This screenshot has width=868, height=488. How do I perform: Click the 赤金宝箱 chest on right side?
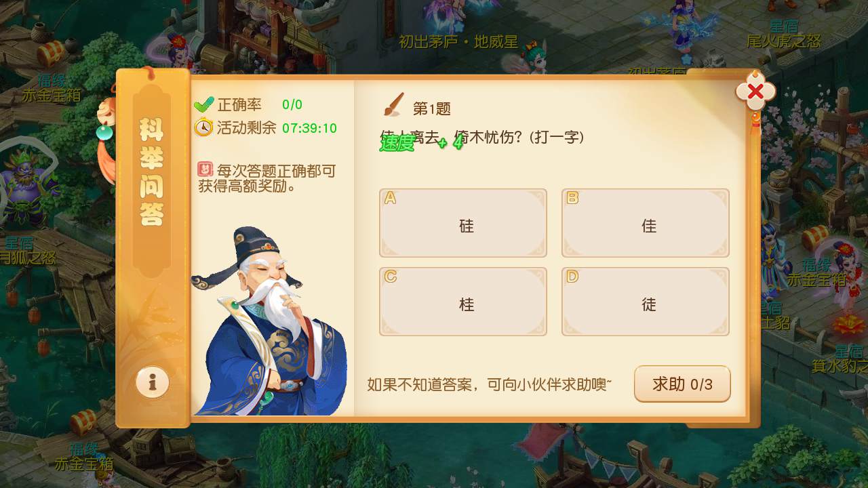pyautogui.click(x=815, y=239)
